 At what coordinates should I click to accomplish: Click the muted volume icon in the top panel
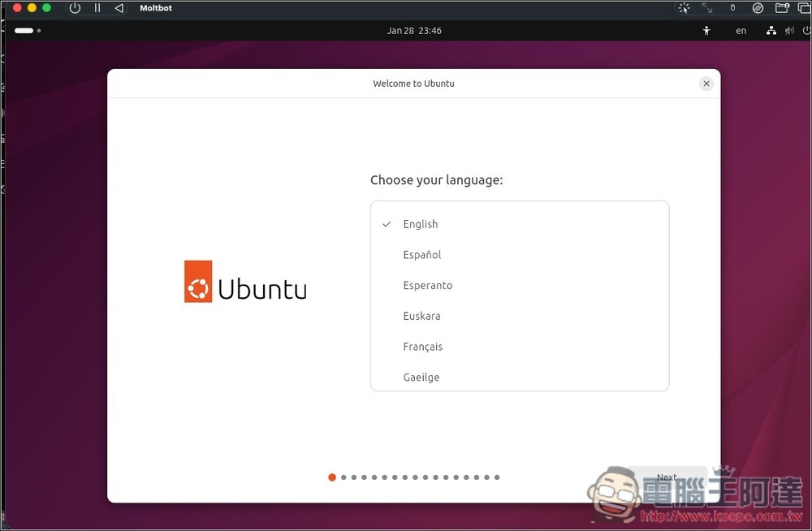788,30
